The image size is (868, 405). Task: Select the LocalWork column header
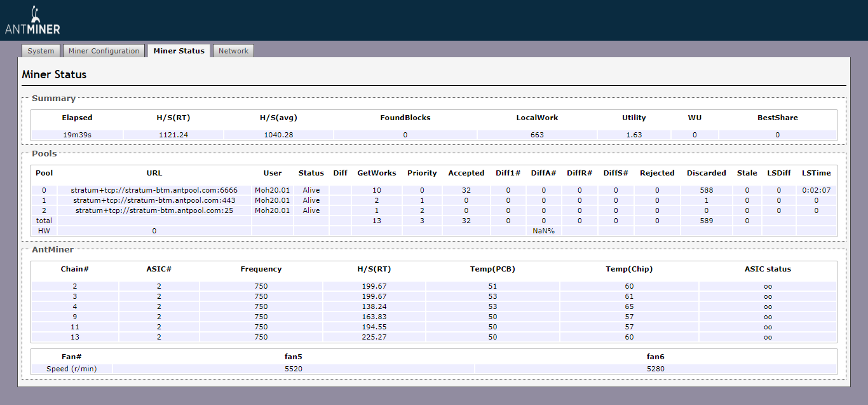537,118
